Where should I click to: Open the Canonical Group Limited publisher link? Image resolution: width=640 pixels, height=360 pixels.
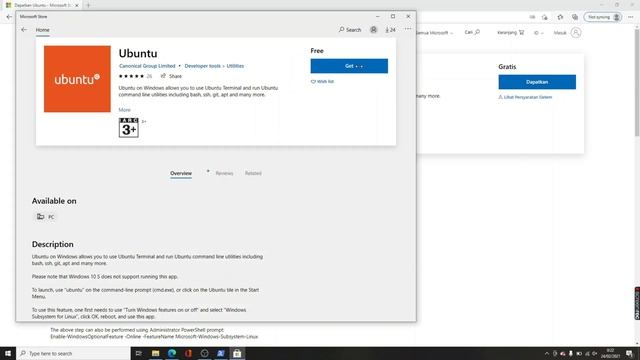click(147, 66)
